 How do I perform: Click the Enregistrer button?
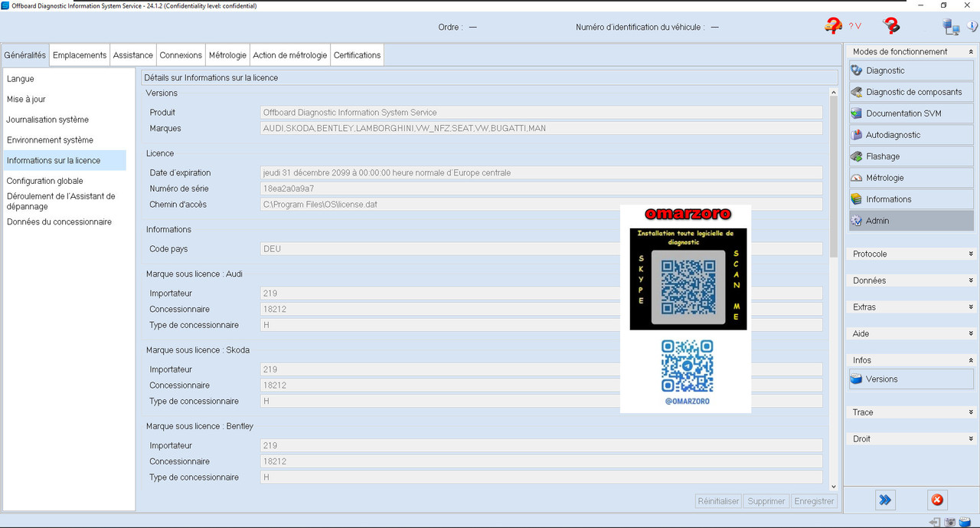pos(814,501)
